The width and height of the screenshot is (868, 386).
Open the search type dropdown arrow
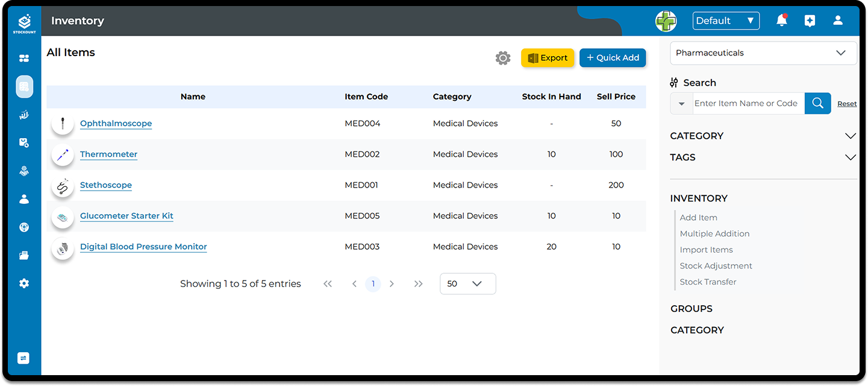(x=681, y=104)
